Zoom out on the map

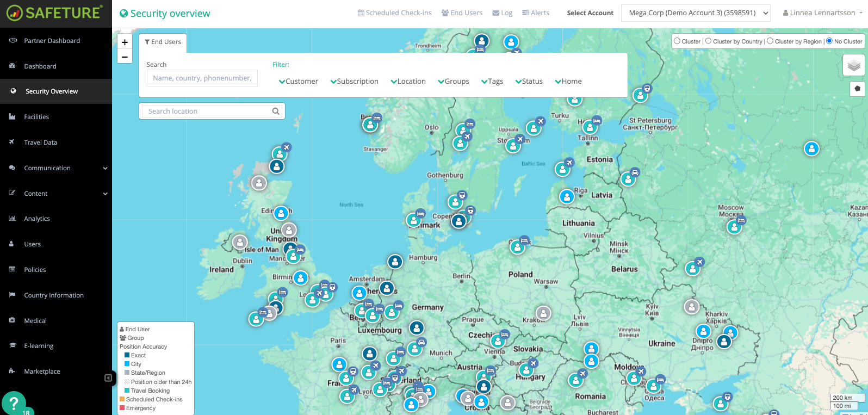[125, 57]
